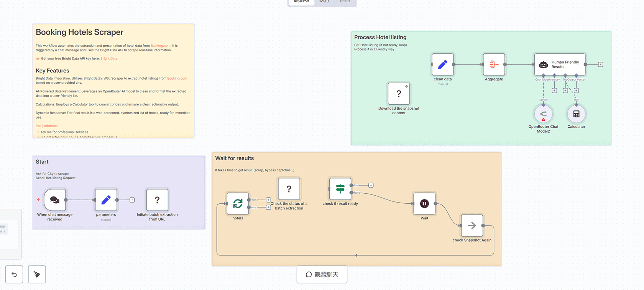Click the undo arrow button
This screenshot has width=644, height=290.
(14, 274)
